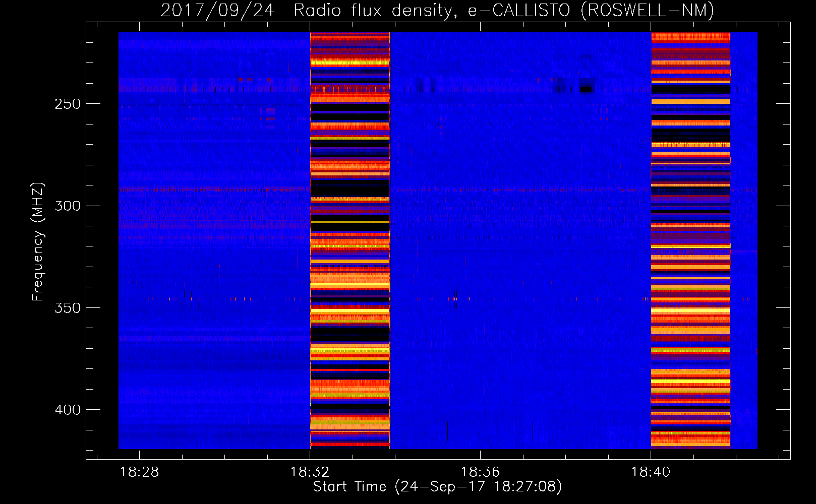Click the 'Frequency (MHZ)' y-axis label
This screenshot has height=504, width=816.
coord(37,242)
